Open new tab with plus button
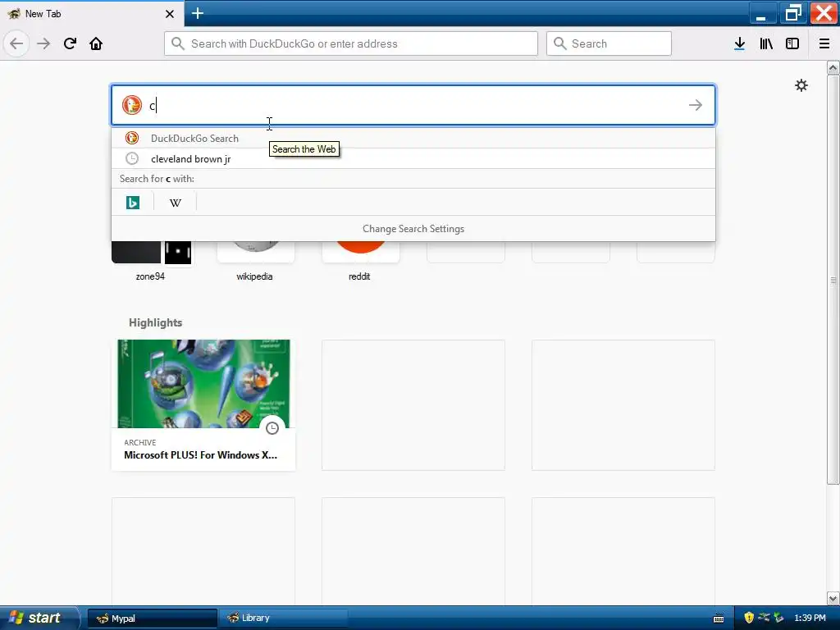840x630 pixels. tap(198, 13)
